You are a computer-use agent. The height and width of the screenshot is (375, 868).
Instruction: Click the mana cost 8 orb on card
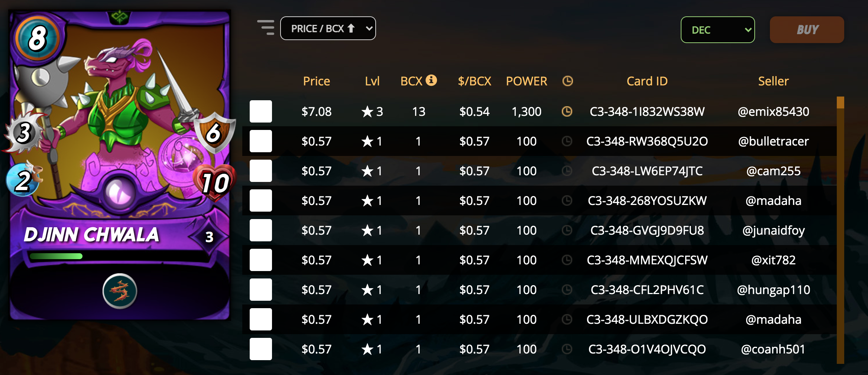(x=38, y=39)
